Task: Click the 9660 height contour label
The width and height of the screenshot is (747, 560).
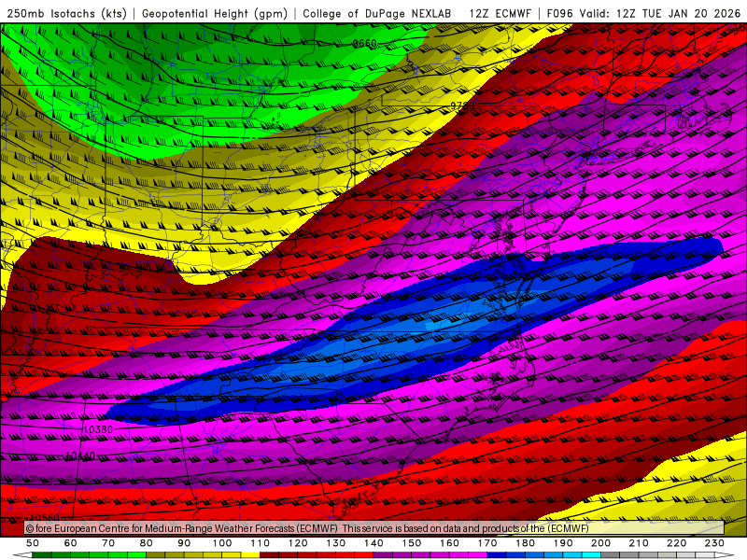Action: point(364,43)
